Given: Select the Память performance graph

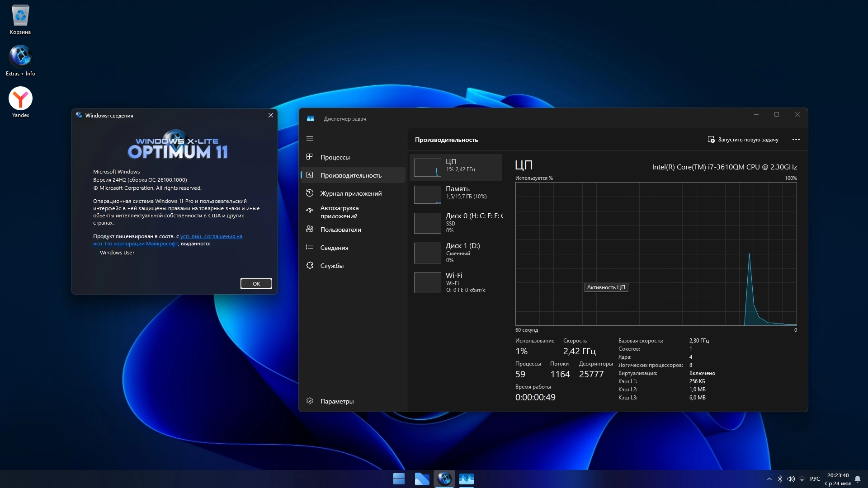Looking at the screenshot, I should point(456,194).
